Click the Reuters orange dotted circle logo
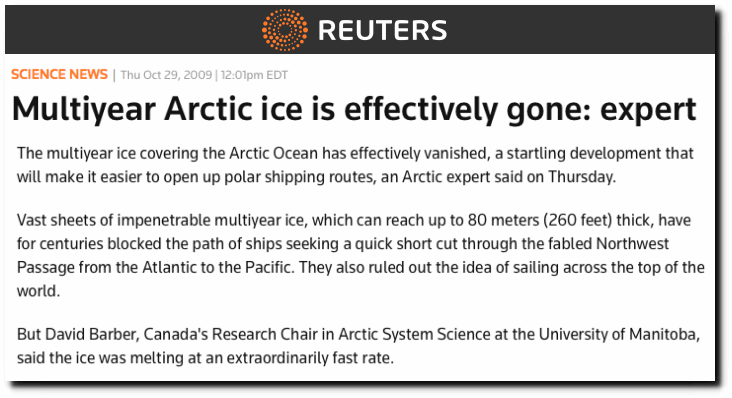The width and height of the screenshot is (732, 398). point(284,30)
